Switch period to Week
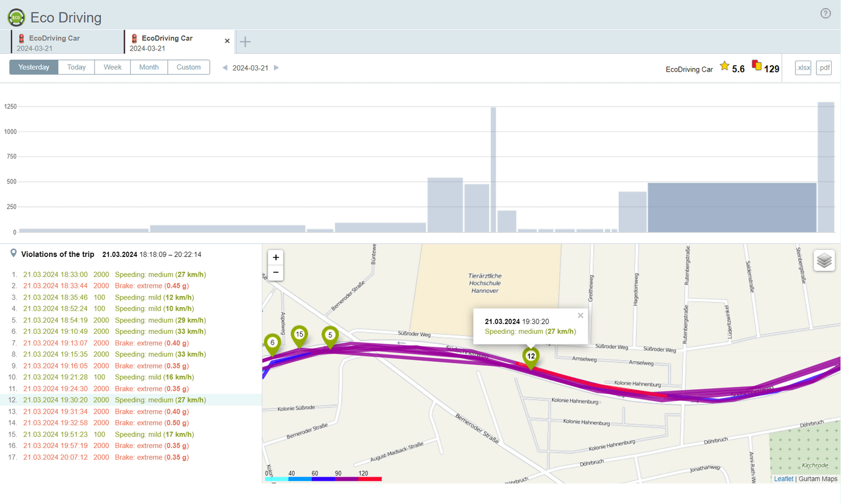Viewport: 841px width, 504px height. click(x=113, y=68)
